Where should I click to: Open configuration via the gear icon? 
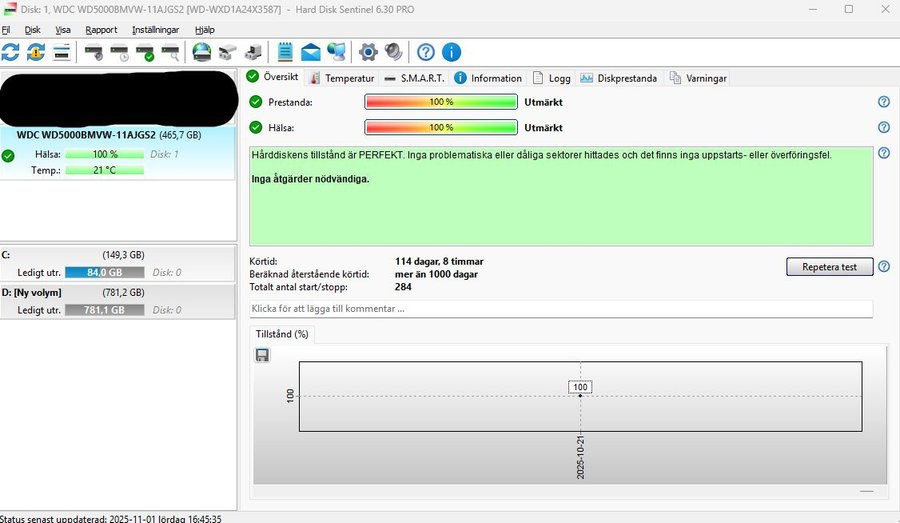coord(368,52)
